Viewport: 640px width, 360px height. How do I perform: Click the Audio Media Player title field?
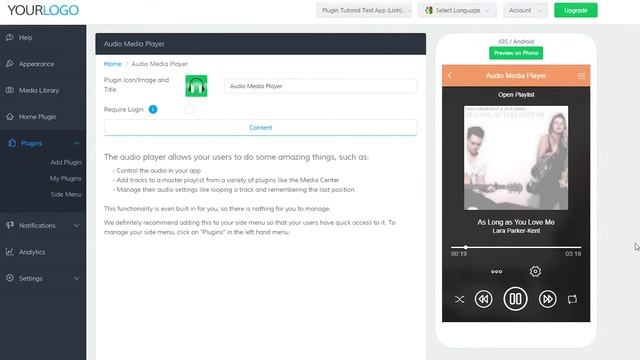320,86
